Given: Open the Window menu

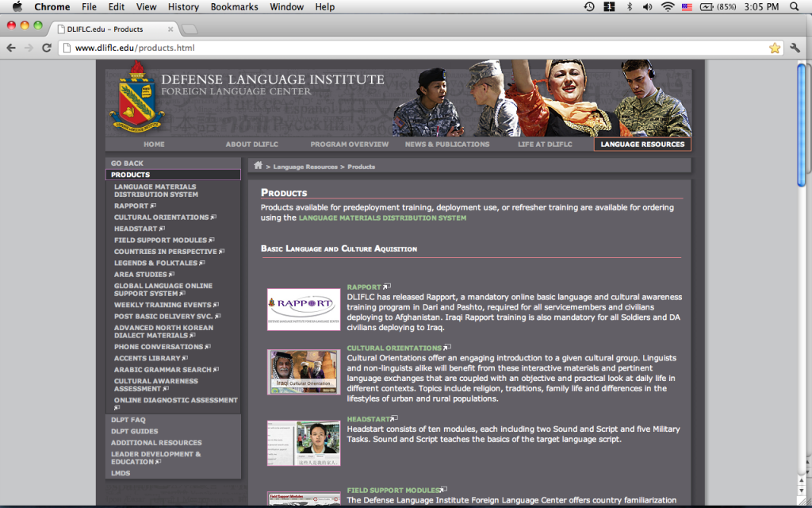Looking at the screenshot, I should 286,6.
